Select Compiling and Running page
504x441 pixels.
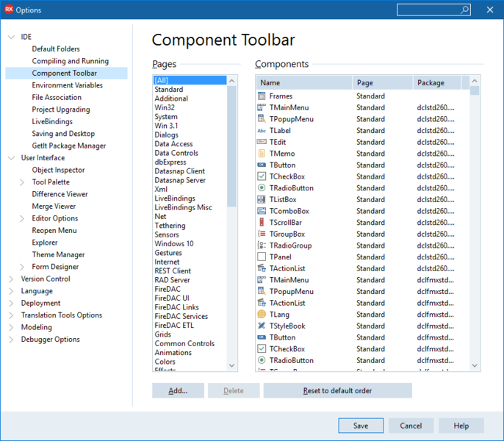pyautogui.click(x=71, y=61)
